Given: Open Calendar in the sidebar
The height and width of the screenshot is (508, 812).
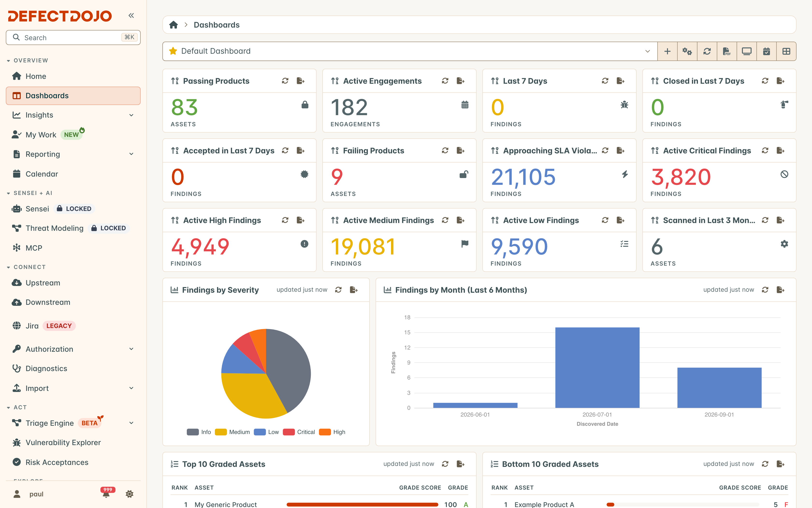Looking at the screenshot, I should (x=73, y=174).
